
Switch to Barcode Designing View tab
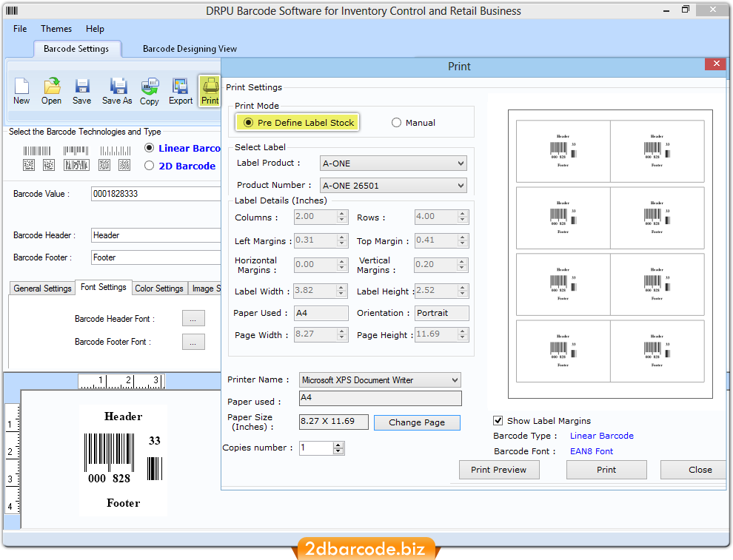tap(190, 49)
